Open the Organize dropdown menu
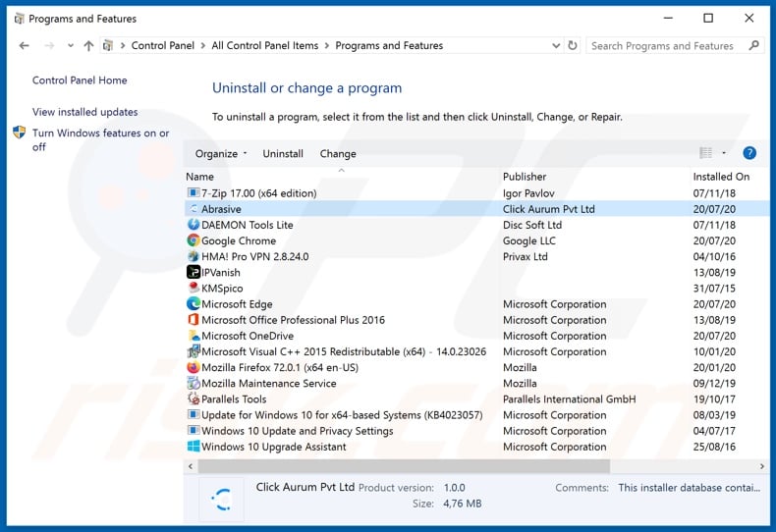776x532 pixels. tap(221, 154)
